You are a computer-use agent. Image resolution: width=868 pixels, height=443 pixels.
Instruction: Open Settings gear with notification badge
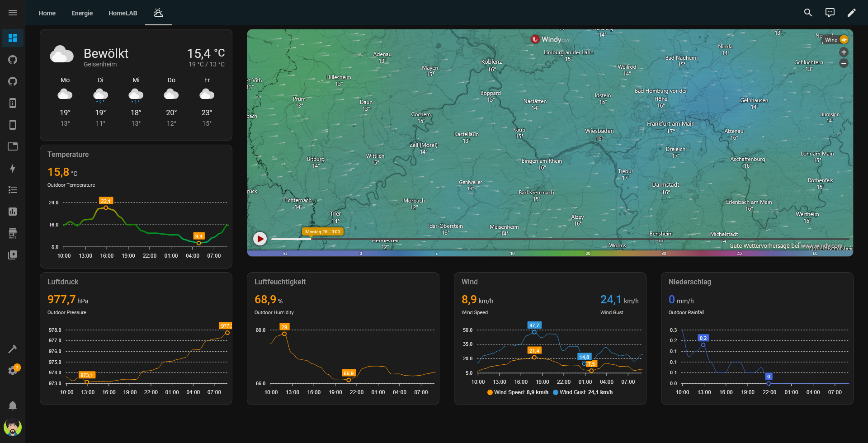(x=13, y=371)
